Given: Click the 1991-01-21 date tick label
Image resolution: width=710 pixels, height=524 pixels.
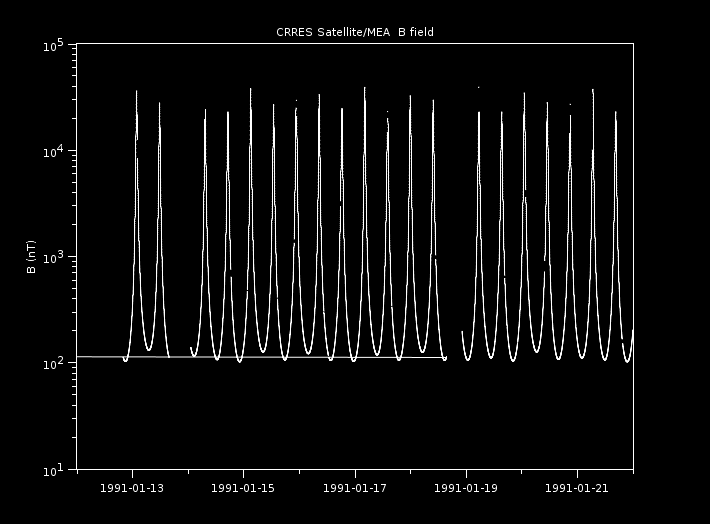Looking at the screenshot, I should click(x=578, y=488).
